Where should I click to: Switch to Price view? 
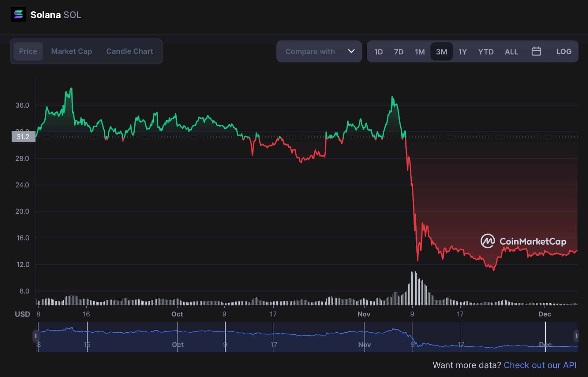28,51
